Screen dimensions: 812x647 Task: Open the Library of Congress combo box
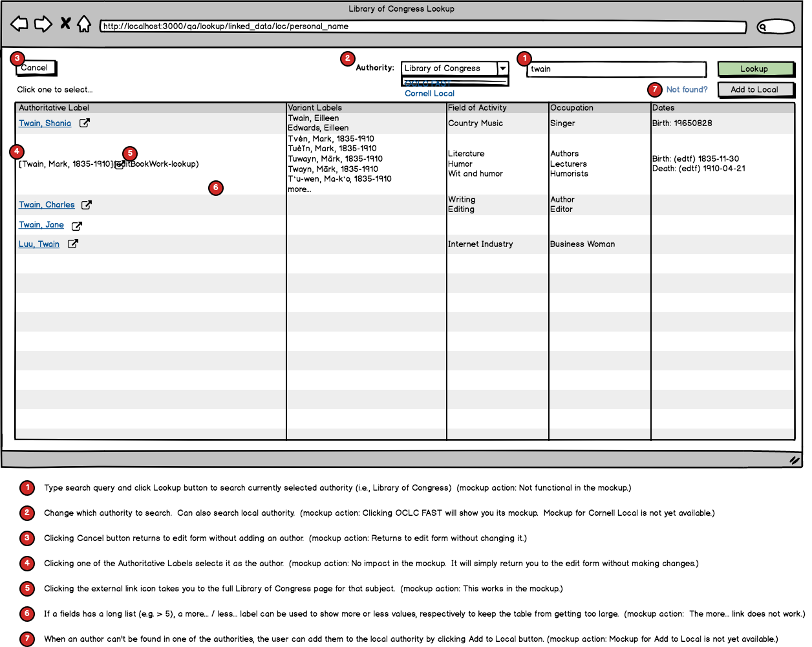[455, 69]
